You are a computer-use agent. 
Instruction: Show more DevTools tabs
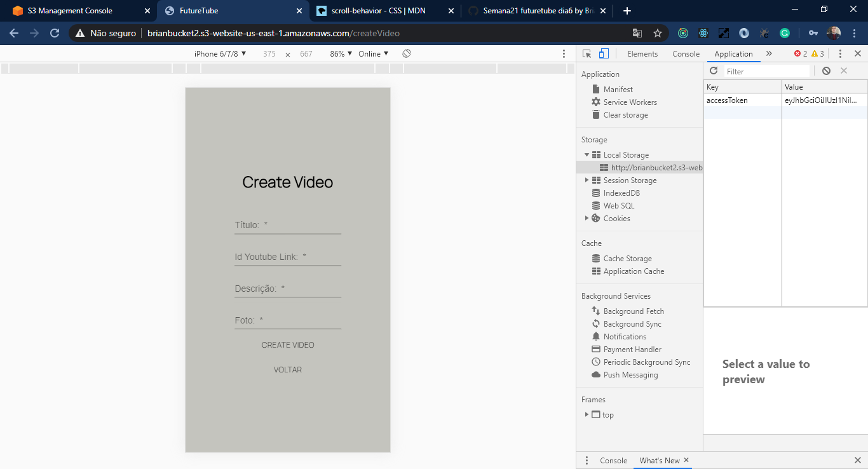click(x=769, y=54)
